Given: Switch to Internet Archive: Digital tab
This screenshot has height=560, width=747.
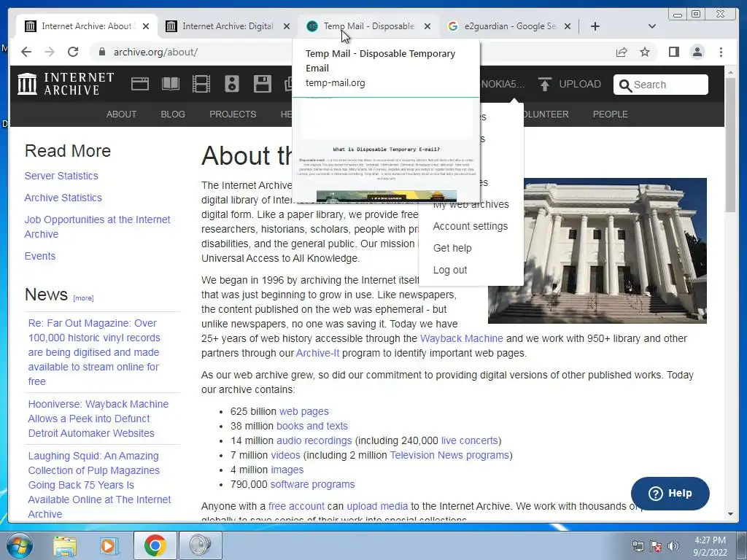Looking at the screenshot, I should [x=227, y=26].
